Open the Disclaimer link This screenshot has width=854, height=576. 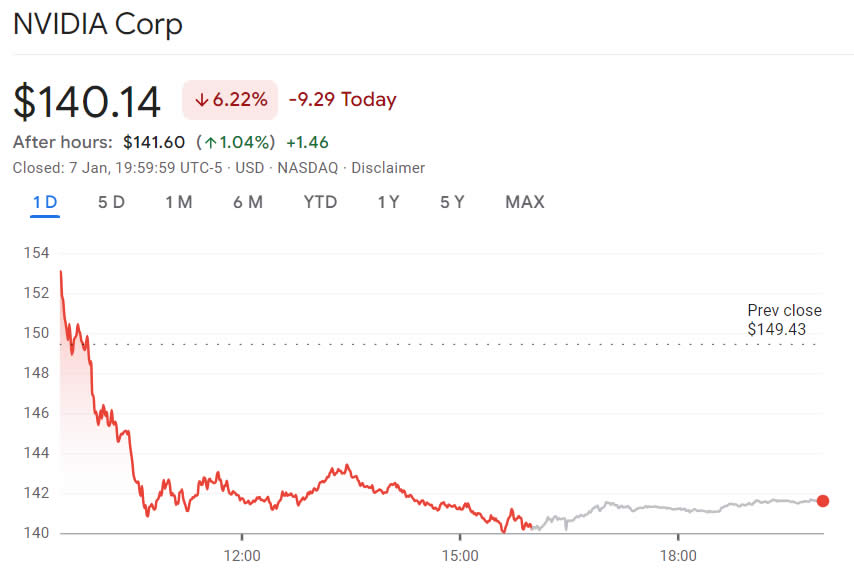pyautogui.click(x=388, y=168)
